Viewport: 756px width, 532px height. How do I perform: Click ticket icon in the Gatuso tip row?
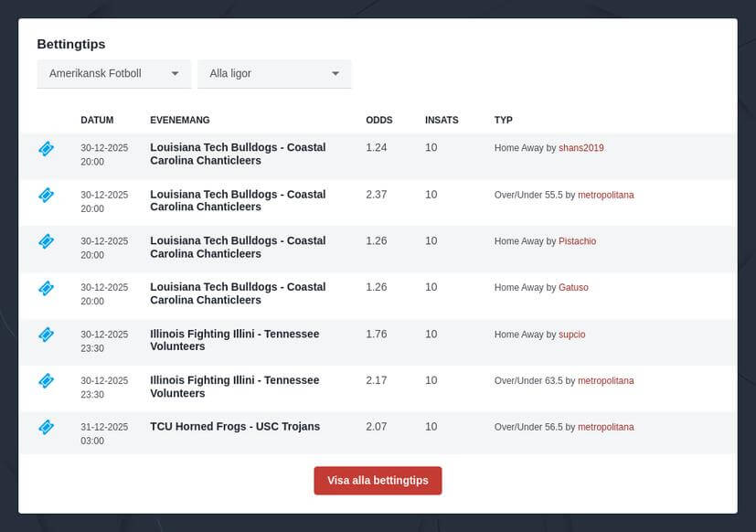click(47, 288)
